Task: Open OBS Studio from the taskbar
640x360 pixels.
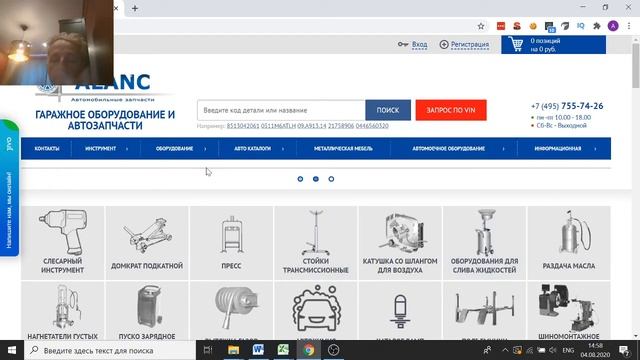Action: [333, 350]
